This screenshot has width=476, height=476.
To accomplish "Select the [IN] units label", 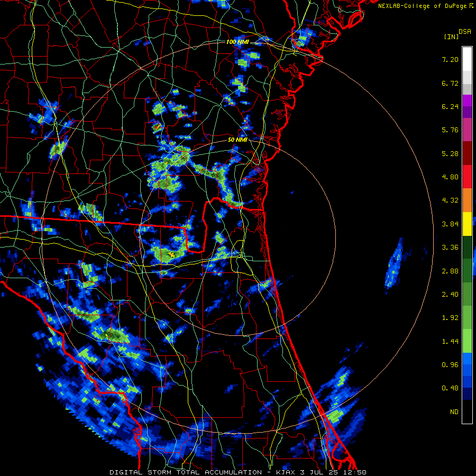I will [x=451, y=36].
